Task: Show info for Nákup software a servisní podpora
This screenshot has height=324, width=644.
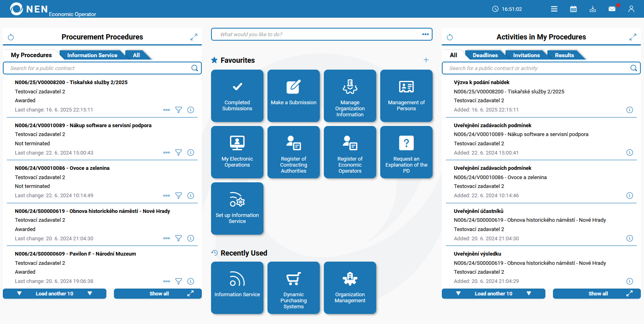Action: point(191,153)
